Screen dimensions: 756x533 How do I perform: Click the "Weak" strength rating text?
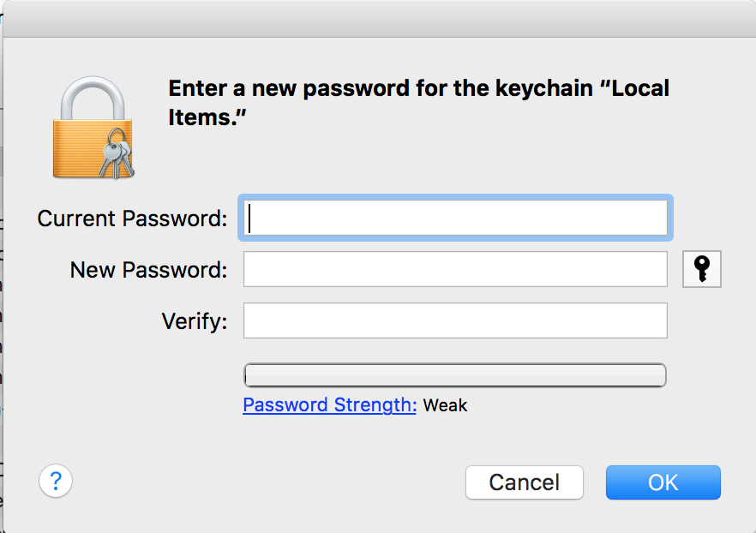coord(446,405)
